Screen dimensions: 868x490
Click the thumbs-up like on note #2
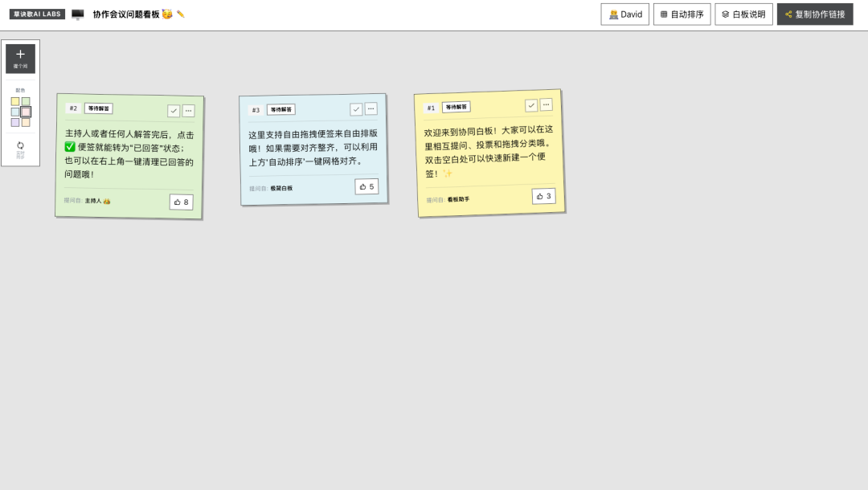[x=181, y=202]
